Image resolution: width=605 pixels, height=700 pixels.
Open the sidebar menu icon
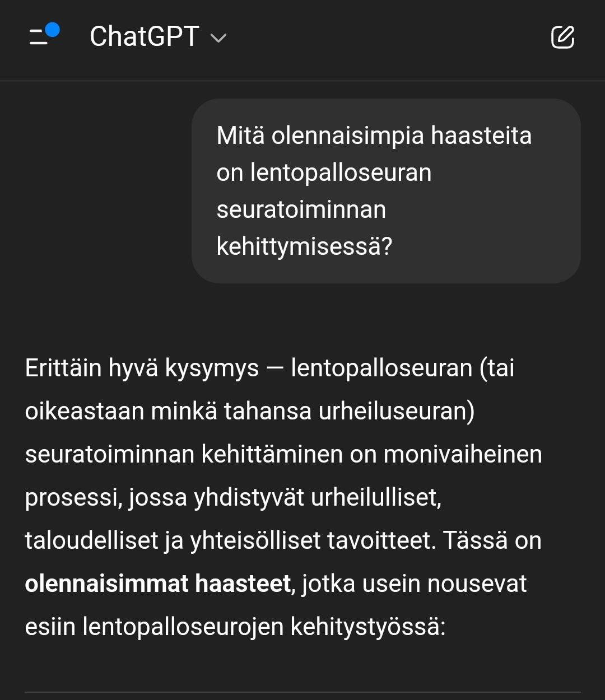(39, 37)
